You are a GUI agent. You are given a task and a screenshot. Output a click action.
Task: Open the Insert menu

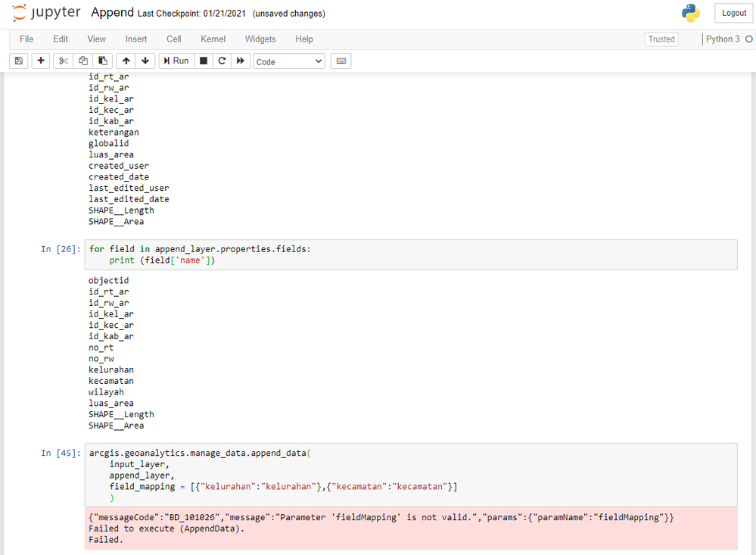(x=136, y=39)
